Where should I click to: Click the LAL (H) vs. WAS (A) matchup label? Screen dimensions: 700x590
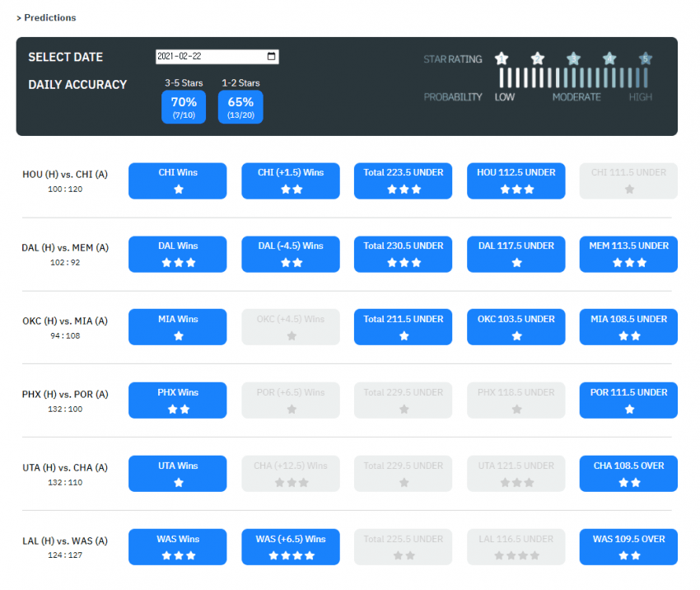(x=65, y=541)
